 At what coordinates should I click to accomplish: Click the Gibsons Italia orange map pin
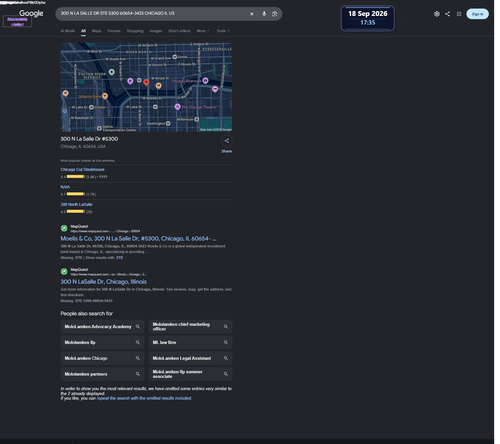[x=105, y=96]
